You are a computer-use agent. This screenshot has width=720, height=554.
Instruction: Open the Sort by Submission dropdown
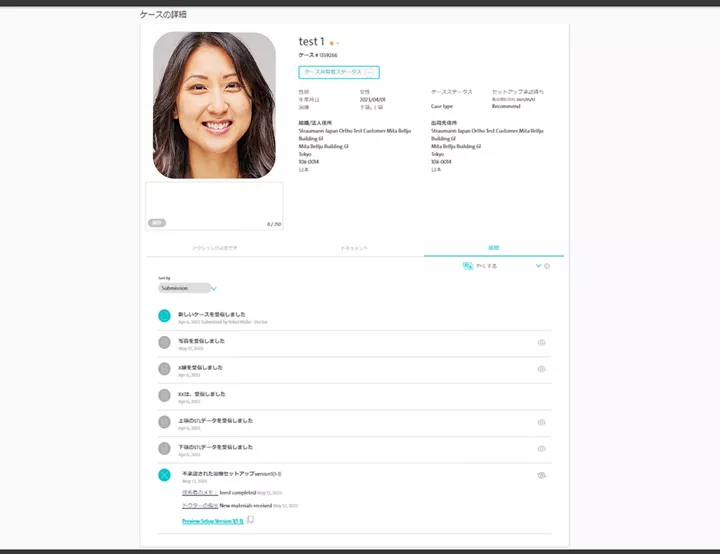click(186, 288)
